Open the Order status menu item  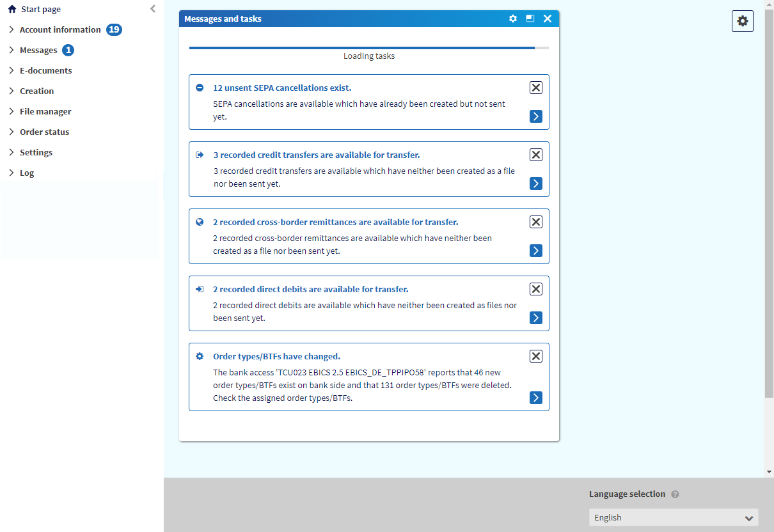tap(44, 132)
